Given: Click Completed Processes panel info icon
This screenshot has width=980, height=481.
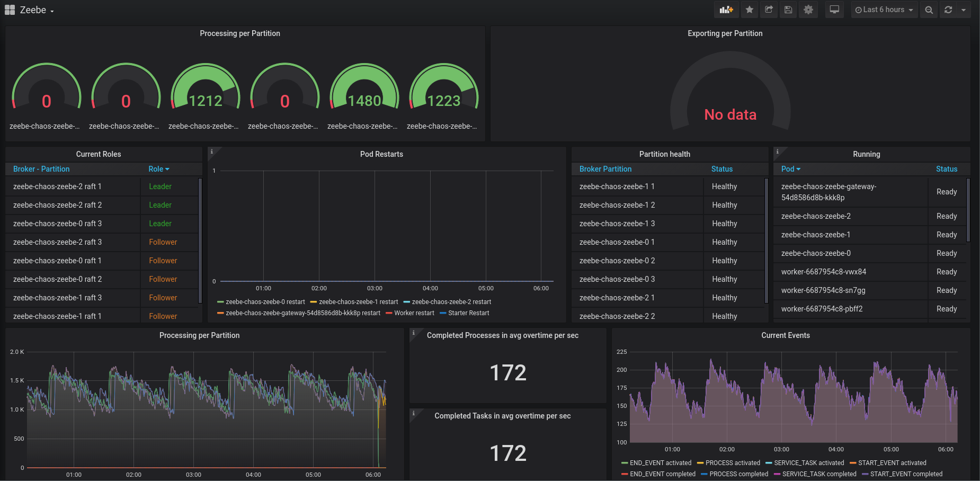Looking at the screenshot, I should pyautogui.click(x=414, y=333).
